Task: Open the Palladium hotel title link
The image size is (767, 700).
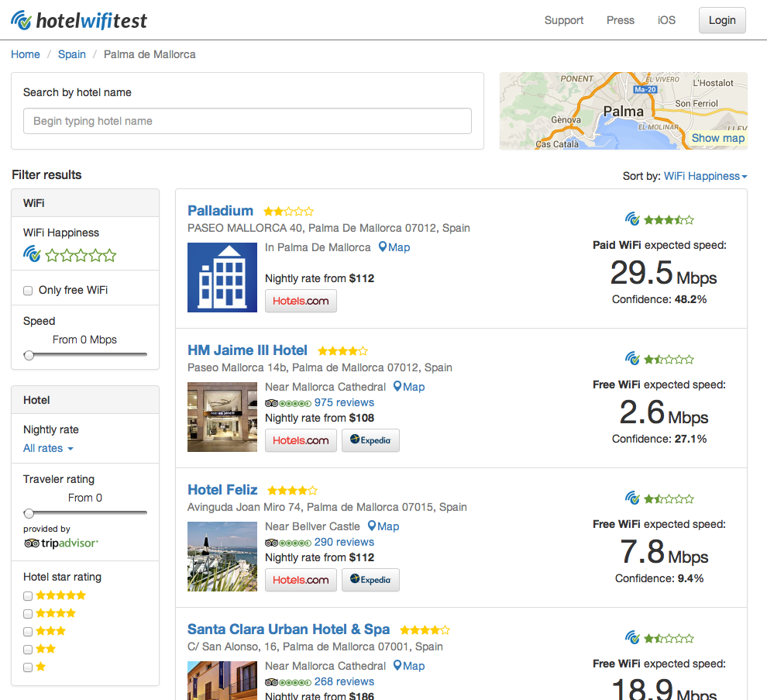Action: tap(221, 211)
